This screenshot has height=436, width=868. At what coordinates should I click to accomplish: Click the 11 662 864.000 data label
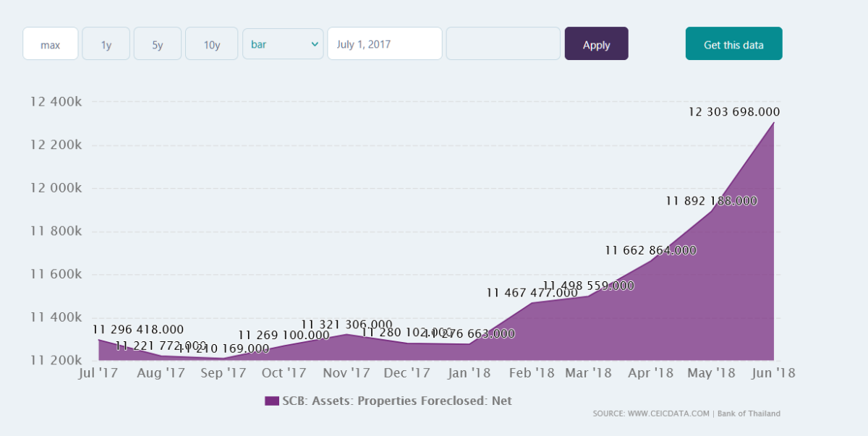point(650,250)
